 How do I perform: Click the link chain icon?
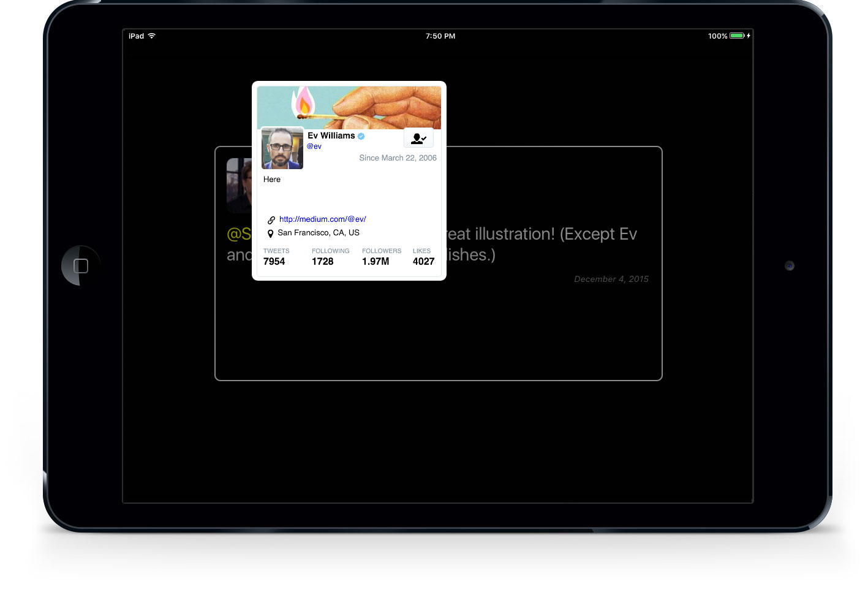pyautogui.click(x=271, y=220)
